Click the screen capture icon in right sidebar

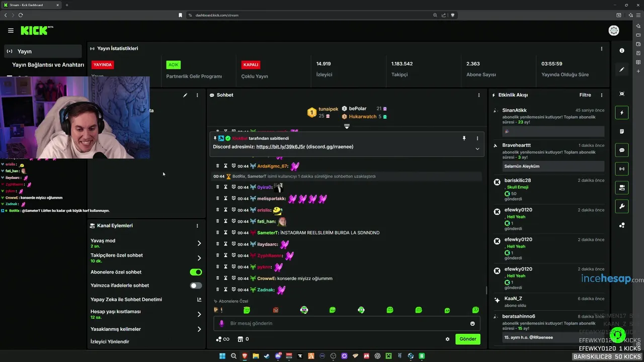(x=622, y=94)
